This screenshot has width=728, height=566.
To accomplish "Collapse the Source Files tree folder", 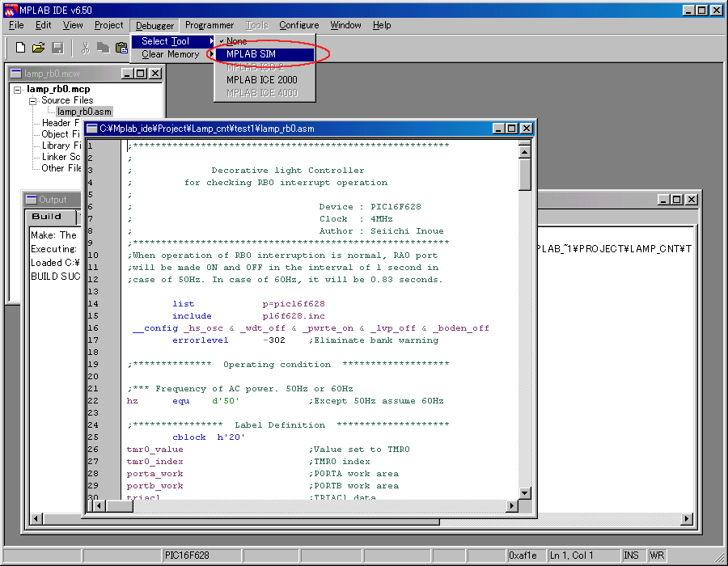I will coord(32,101).
